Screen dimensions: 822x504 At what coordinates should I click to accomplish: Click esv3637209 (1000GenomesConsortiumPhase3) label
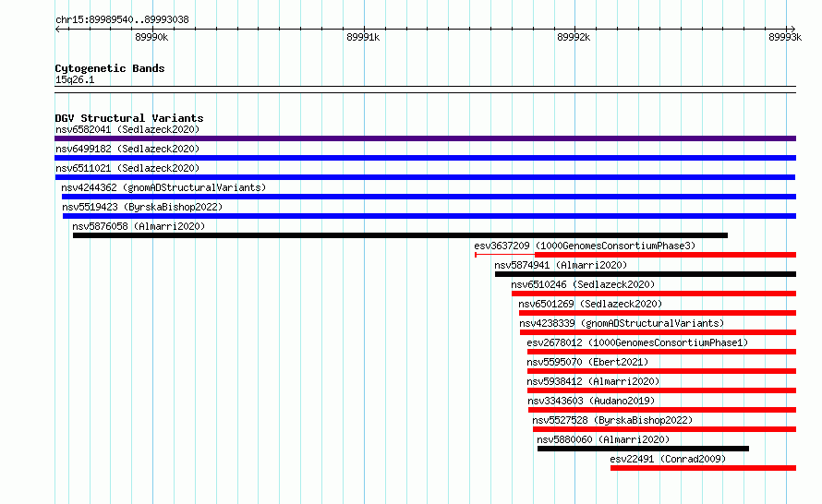pos(585,246)
